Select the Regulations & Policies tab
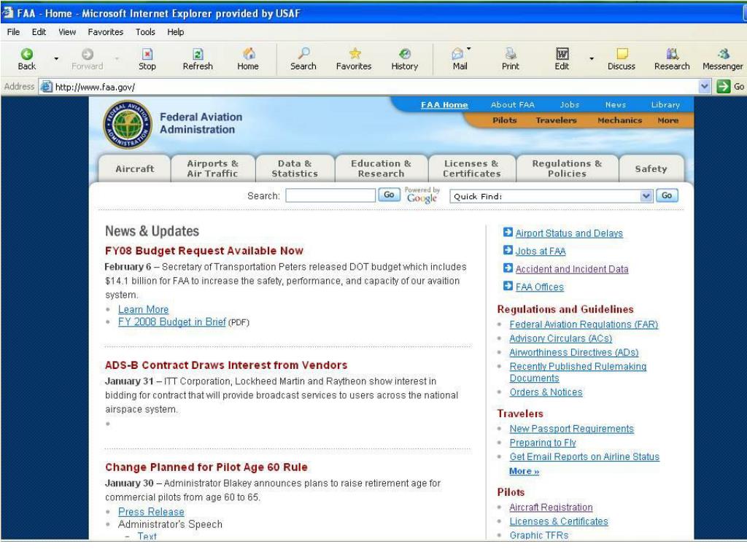Viewport: 747px width, 560px height. coord(567,168)
